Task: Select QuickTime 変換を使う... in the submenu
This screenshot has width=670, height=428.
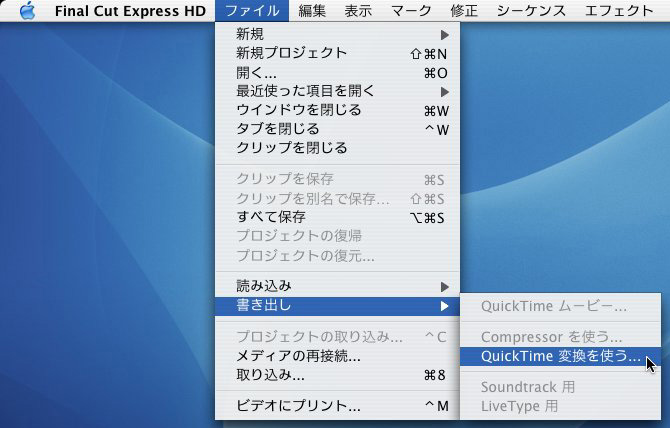Action: [560, 357]
